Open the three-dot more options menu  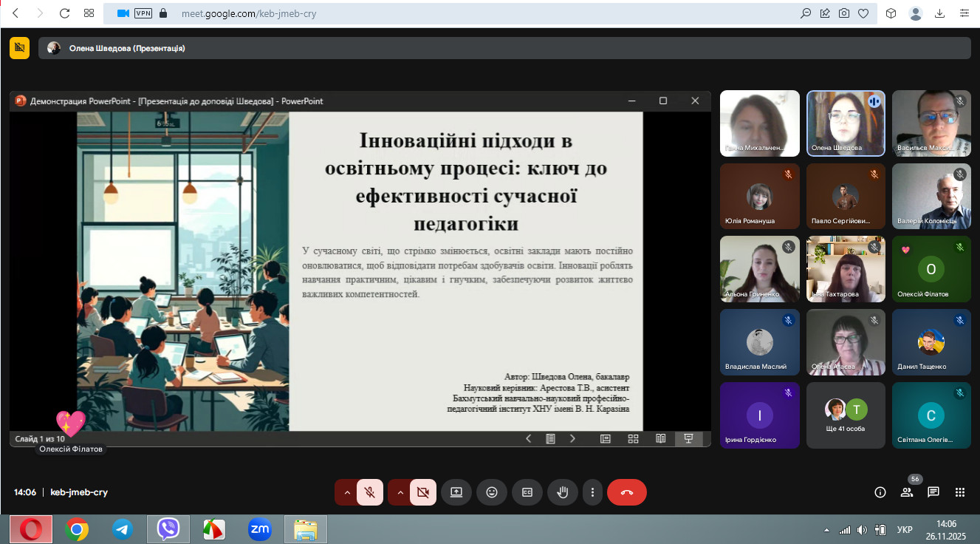(x=592, y=492)
